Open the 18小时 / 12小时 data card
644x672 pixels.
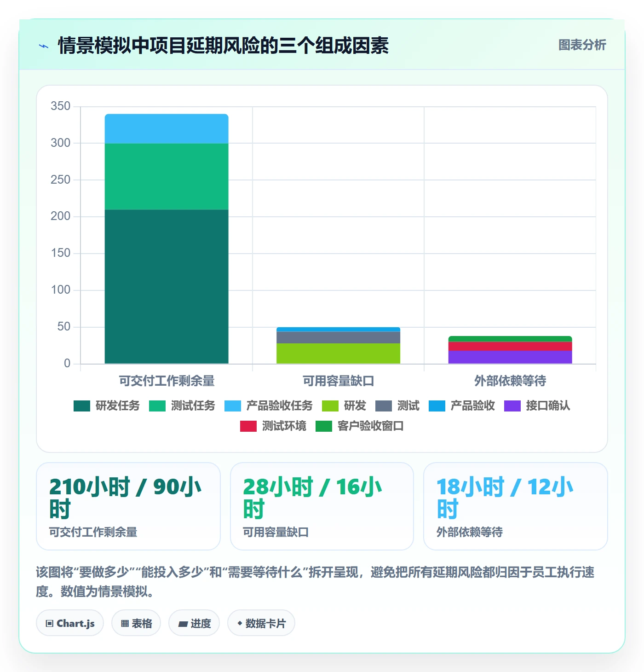pyautogui.click(x=516, y=506)
